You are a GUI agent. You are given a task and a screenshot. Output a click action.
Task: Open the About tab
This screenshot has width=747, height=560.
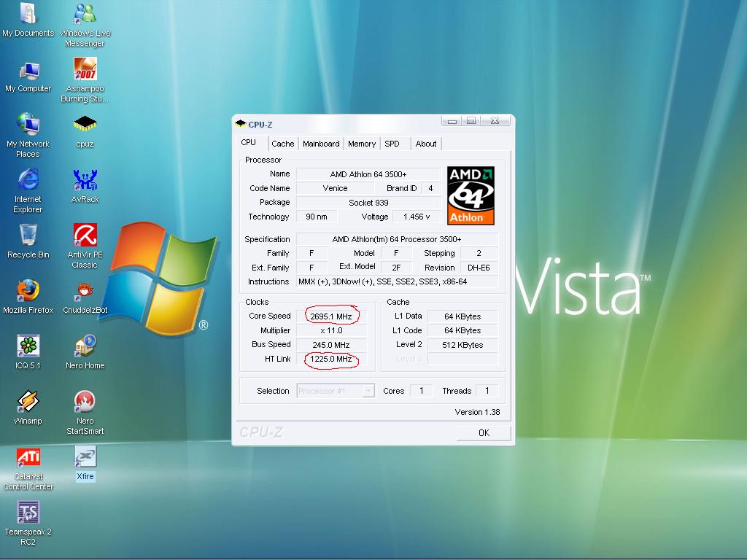coord(425,144)
